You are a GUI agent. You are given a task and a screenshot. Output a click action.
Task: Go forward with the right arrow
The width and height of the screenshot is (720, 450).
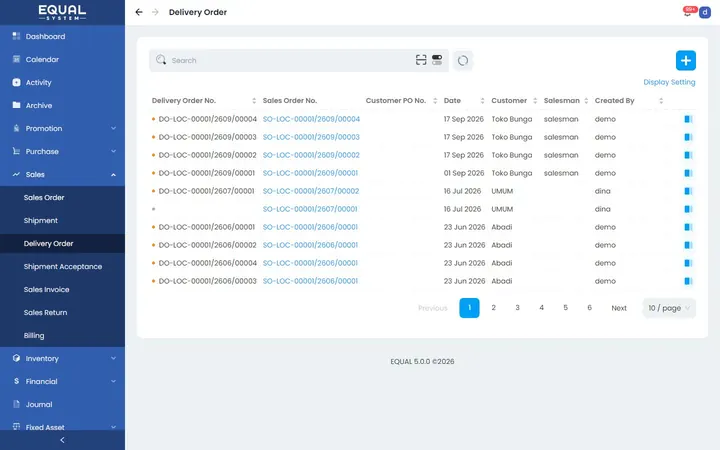point(155,12)
